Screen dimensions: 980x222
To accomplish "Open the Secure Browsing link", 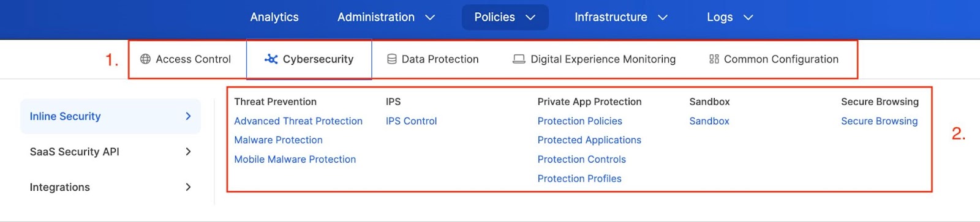I will 879,121.
